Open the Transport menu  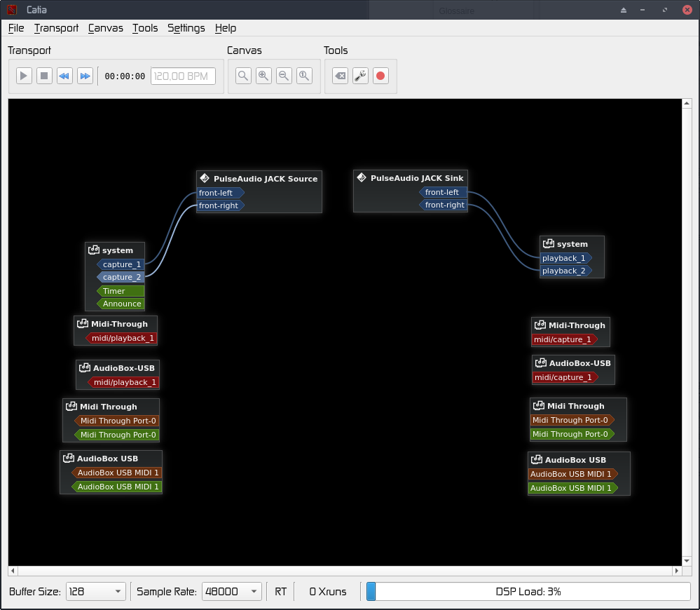pos(56,28)
